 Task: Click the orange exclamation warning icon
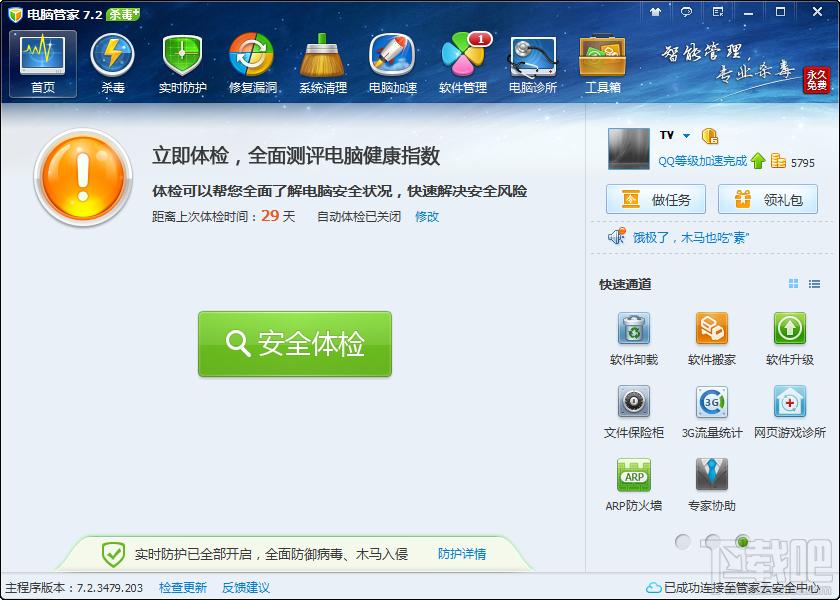(x=82, y=177)
